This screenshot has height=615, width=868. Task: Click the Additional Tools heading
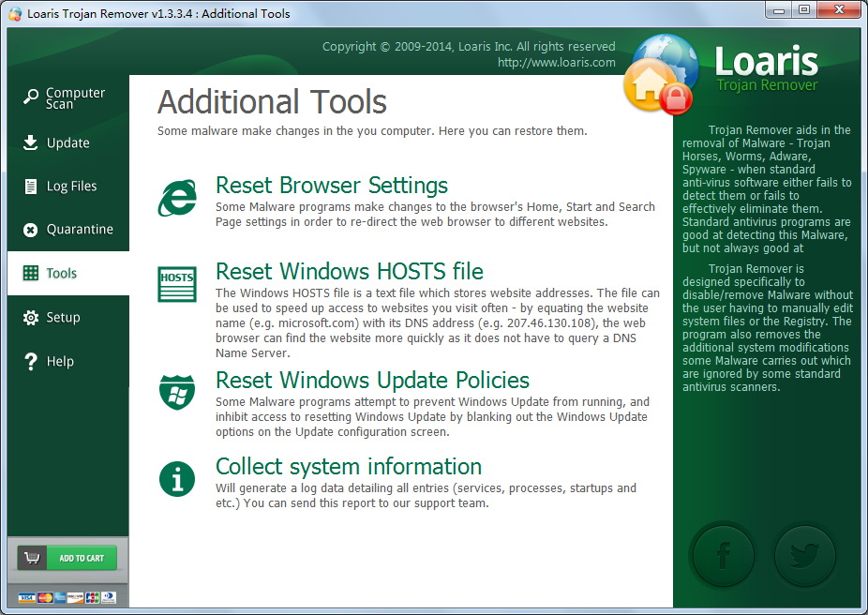point(272,102)
